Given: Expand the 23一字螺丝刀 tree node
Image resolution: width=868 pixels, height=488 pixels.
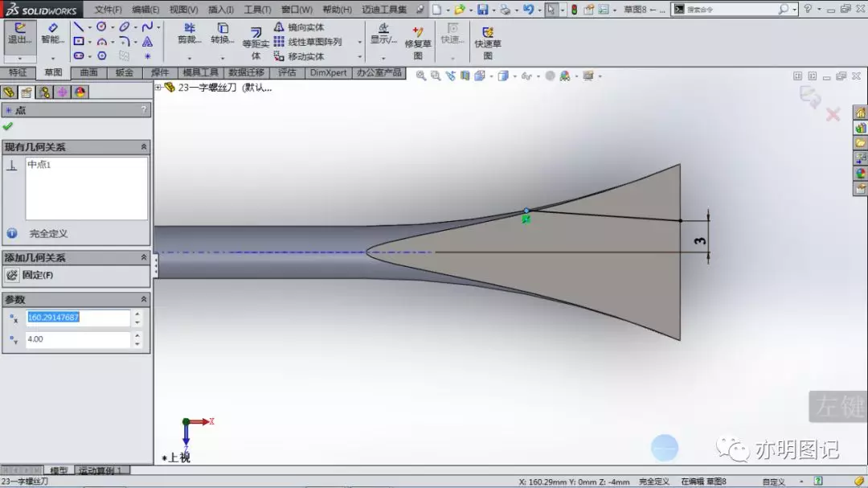Looking at the screenshot, I should point(158,87).
